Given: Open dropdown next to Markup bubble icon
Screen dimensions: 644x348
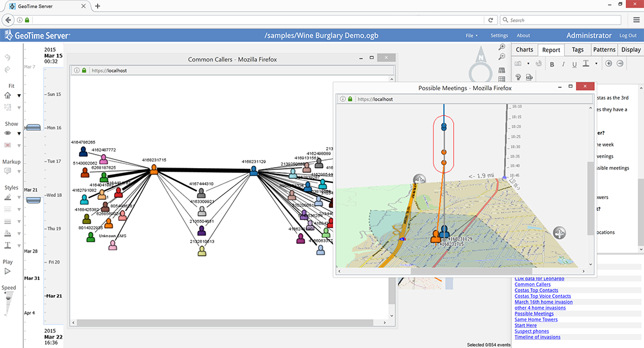Looking at the screenshot, I should [x=19, y=172].
